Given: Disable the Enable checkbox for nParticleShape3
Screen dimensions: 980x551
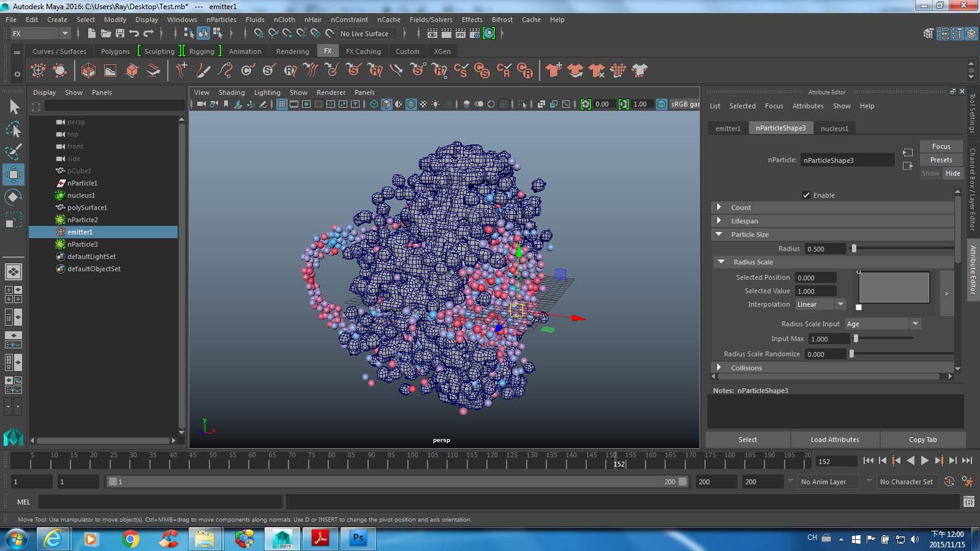Looking at the screenshot, I should tap(807, 195).
